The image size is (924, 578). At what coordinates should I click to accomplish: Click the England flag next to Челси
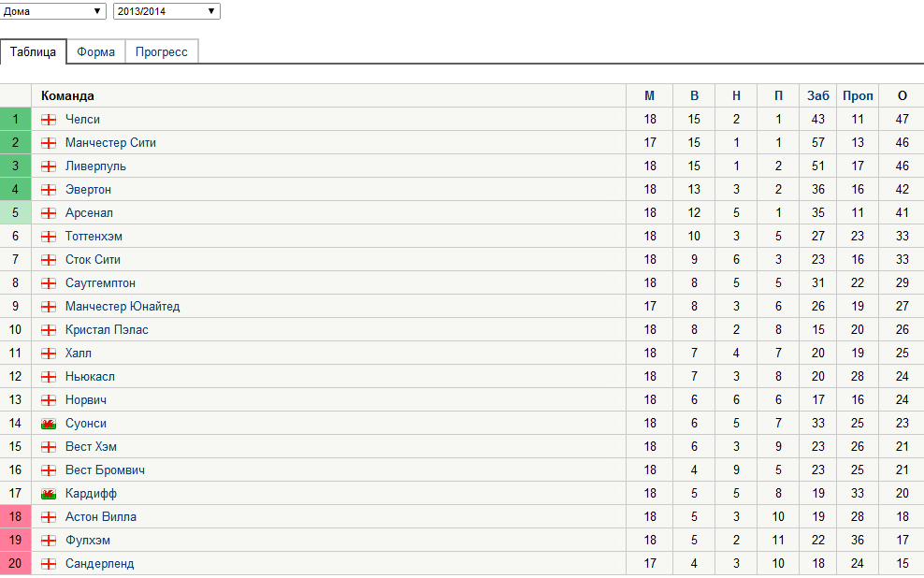49,119
